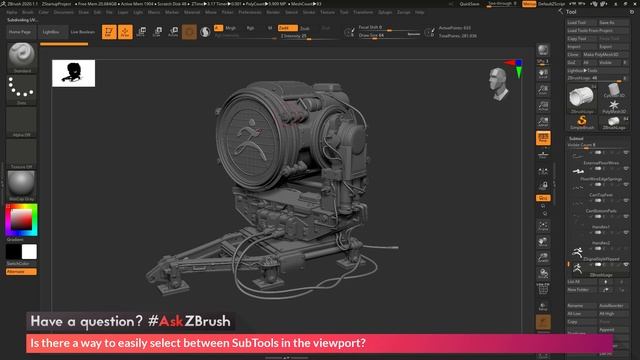Click the Scroll canvas icon
Viewport: 640px width, 360px height.
[543, 74]
